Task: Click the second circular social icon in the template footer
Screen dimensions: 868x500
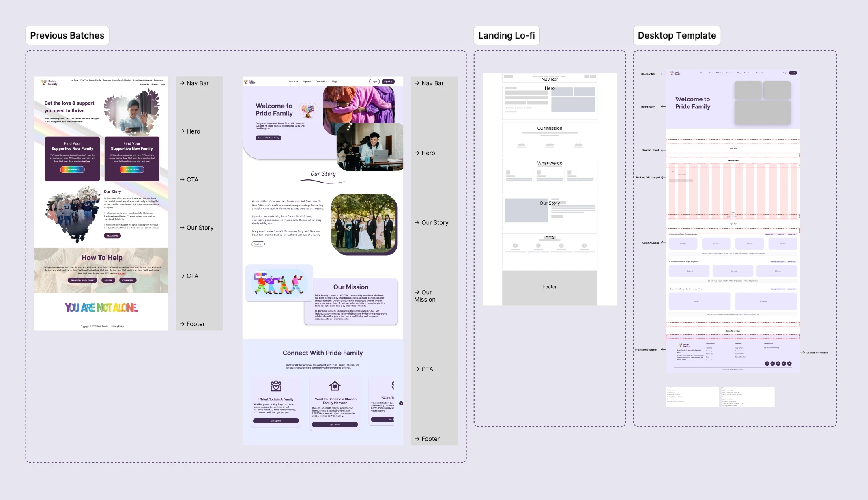Action: pyautogui.click(x=773, y=364)
